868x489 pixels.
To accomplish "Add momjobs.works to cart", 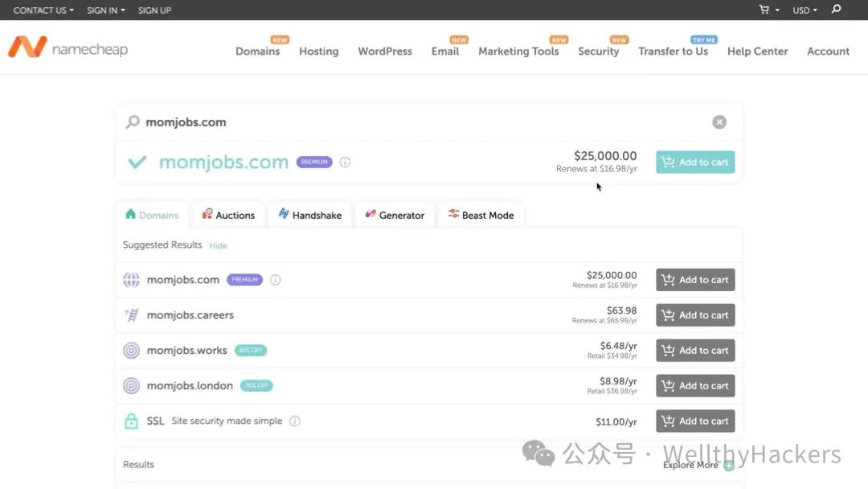I will click(695, 351).
